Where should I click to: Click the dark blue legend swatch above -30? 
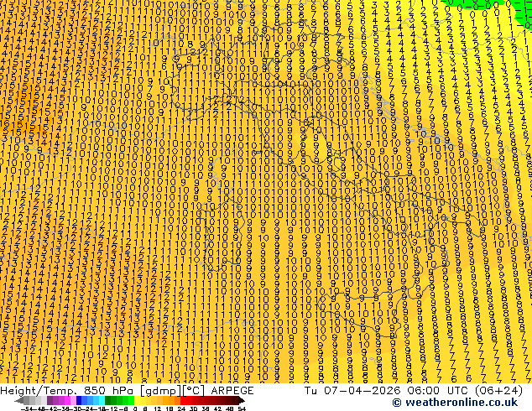(x=79, y=400)
